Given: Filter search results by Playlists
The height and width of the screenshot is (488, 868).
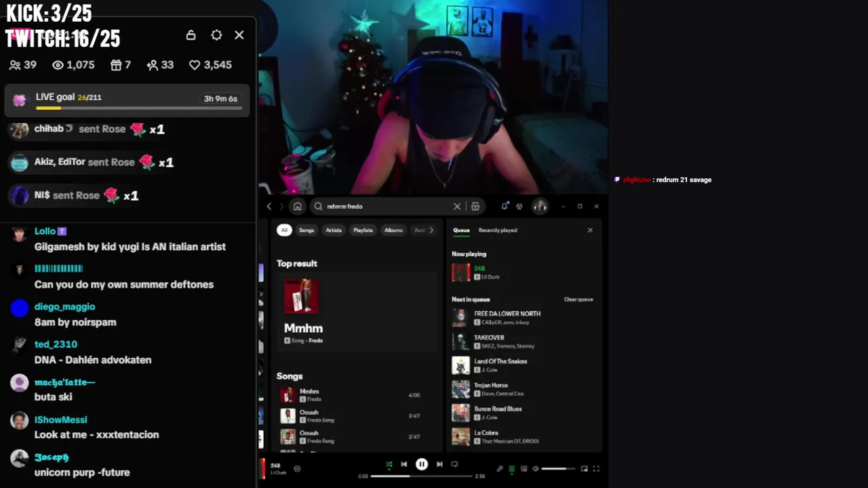Looking at the screenshot, I should [363, 230].
